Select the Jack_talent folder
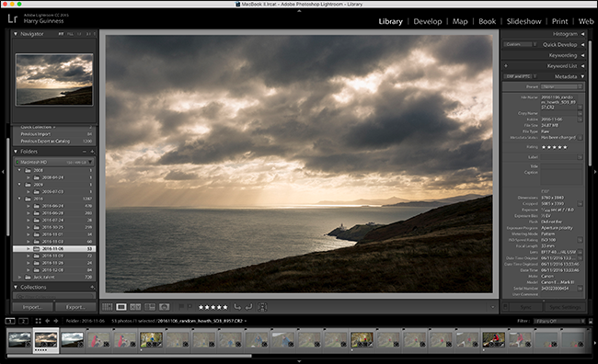Image resolution: width=598 pixels, height=364 pixels. point(54,277)
